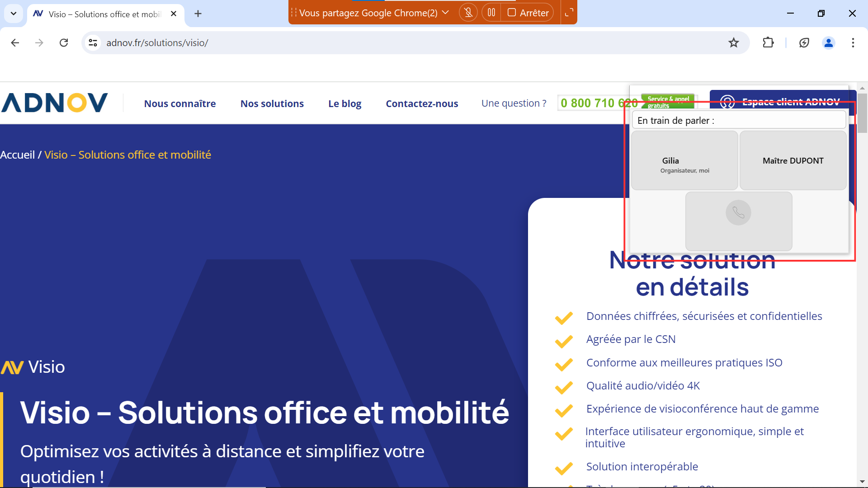The height and width of the screenshot is (488, 868).
Task: Click the ADNOV logo
Action: [x=55, y=103]
